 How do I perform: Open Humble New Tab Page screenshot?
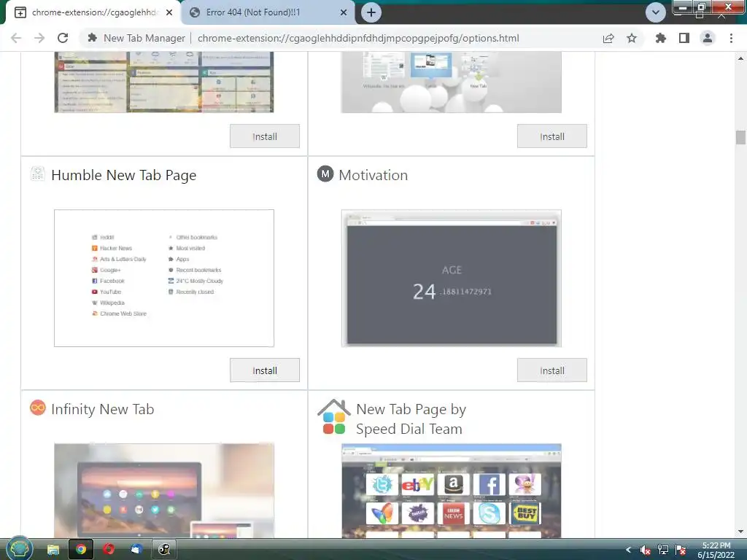[x=164, y=278]
